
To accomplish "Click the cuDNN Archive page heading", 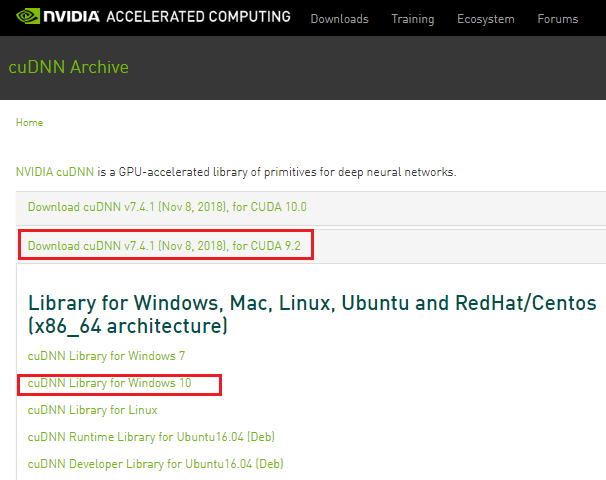I will pos(68,67).
